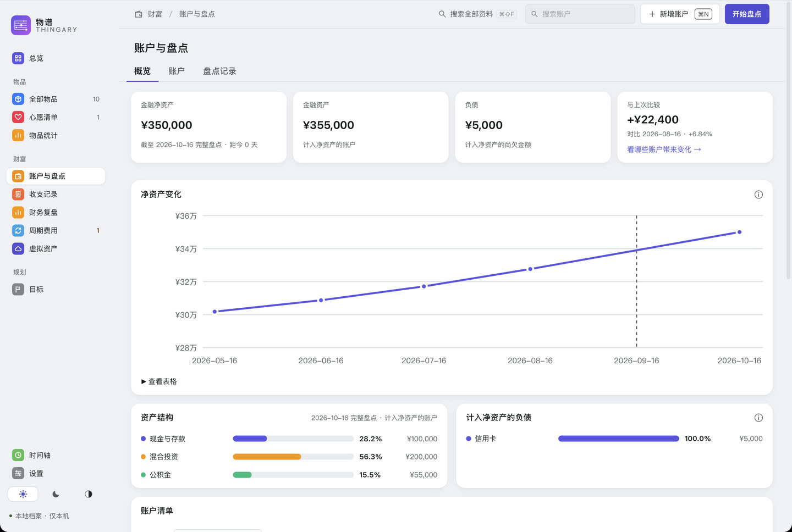Viewport: 792px width, 532px height.
Task: Select the 账户与盘点 wallet icon
Action: pos(18,176)
